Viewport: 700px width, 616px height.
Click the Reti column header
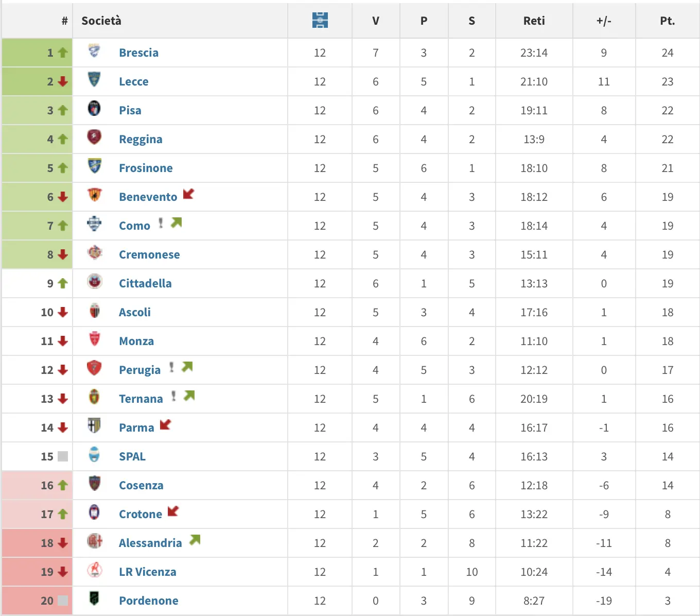534,21
